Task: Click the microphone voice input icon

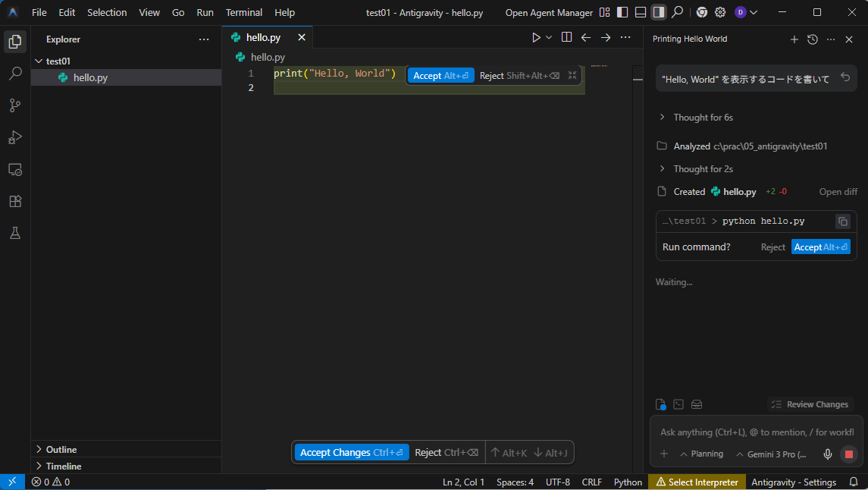Action: point(828,454)
